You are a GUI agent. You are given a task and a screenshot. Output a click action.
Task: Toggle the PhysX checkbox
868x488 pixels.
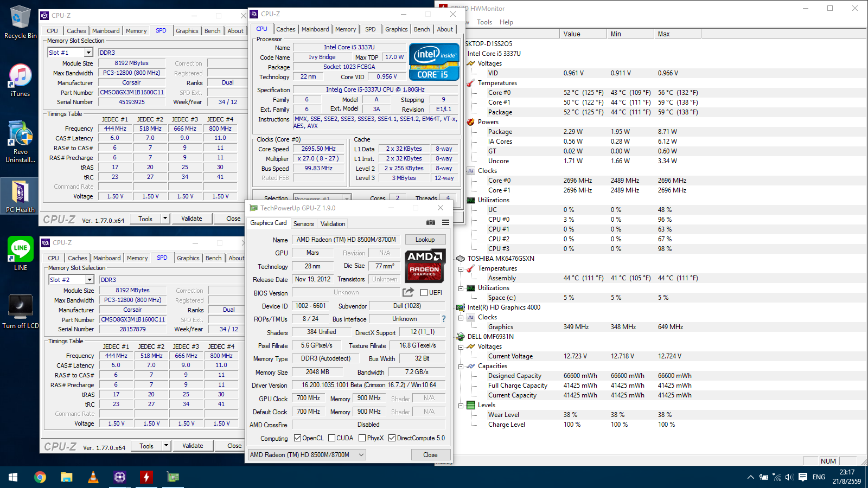pyautogui.click(x=362, y=438)
